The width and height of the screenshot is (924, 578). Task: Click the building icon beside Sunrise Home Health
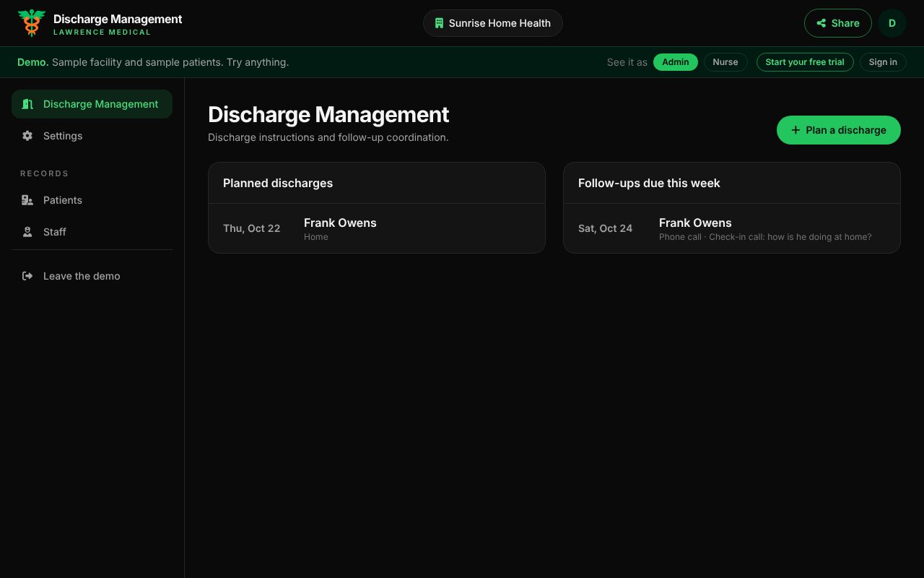[439, 23]
